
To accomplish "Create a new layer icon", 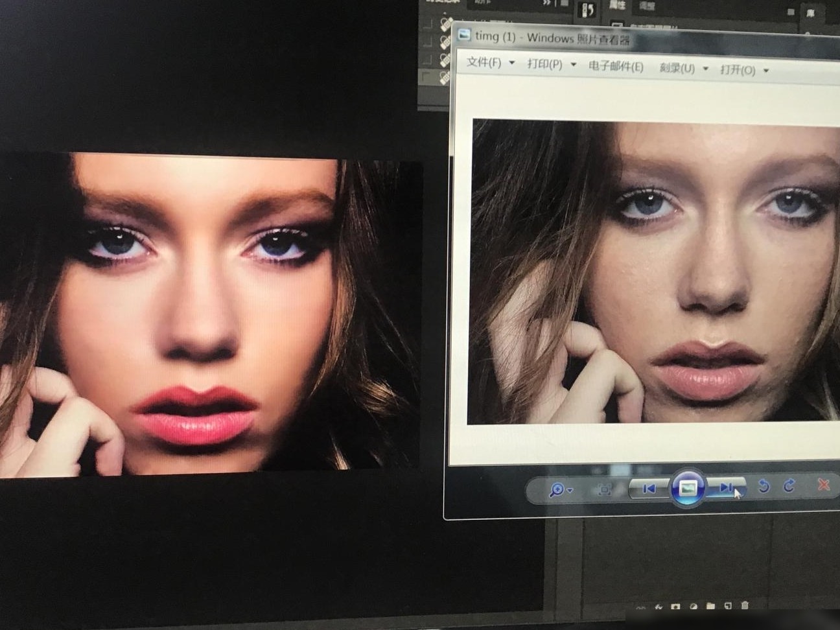I will coord(728,605).
